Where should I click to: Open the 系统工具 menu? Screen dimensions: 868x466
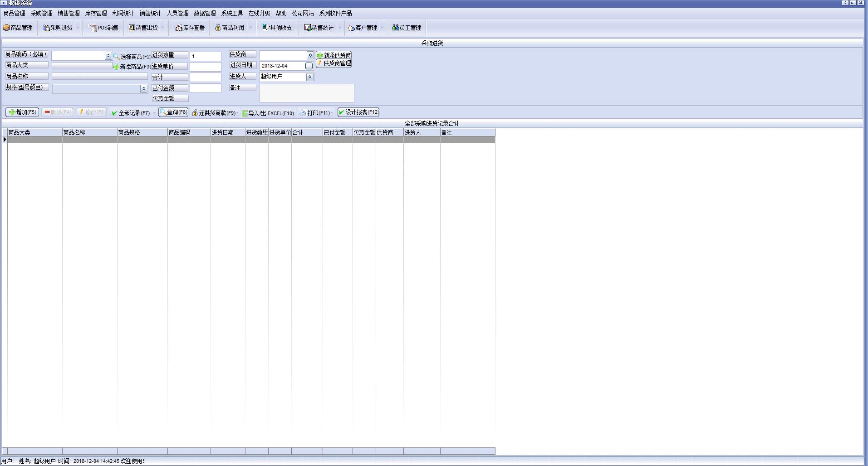click(x=232, y=13)
